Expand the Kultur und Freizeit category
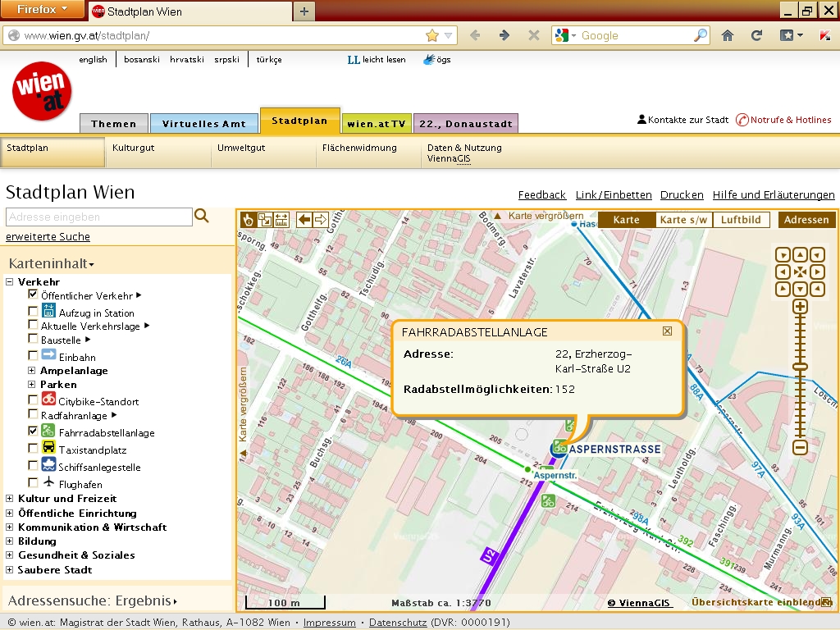 (10, 499)
